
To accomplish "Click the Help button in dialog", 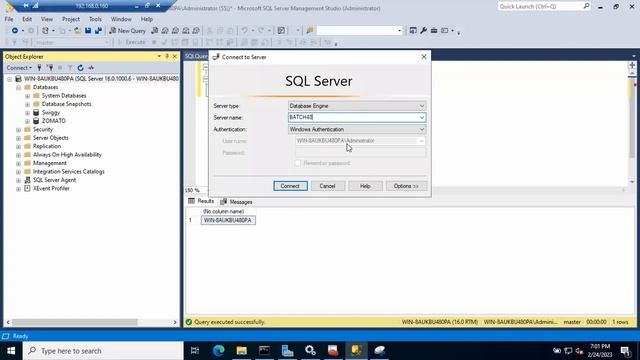I will 365,186.
